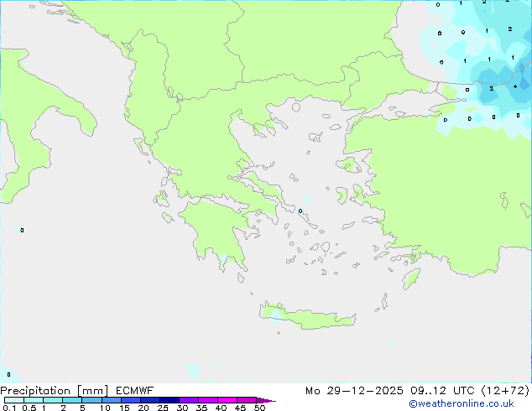The width and height of the screenshot is (532, 411).
Task: Click the 'Precipitation [mm]' title text
Action: (55, 391)
